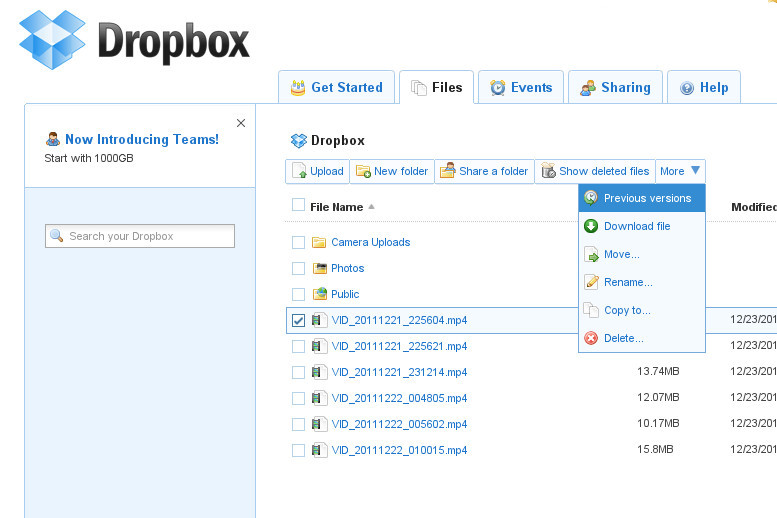
Task: Collapse the More dropdown arrow
Action: pyautogui.click(x=695, y=171)
